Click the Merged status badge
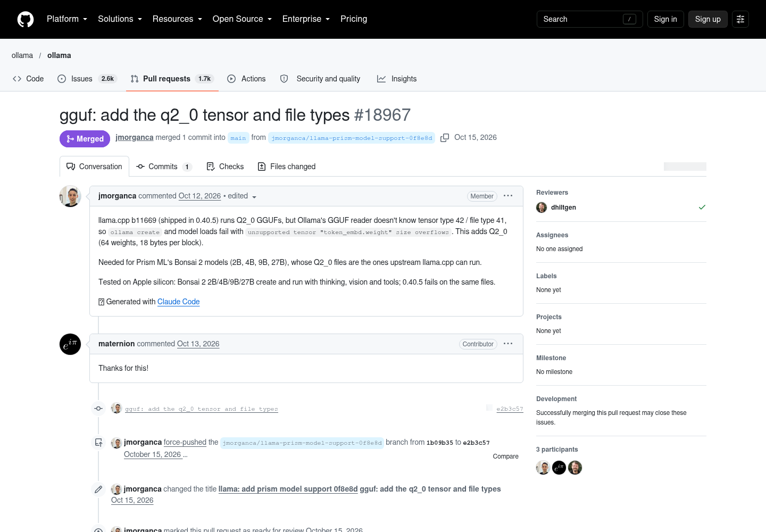The image size is (766, 532). point(85,139)
